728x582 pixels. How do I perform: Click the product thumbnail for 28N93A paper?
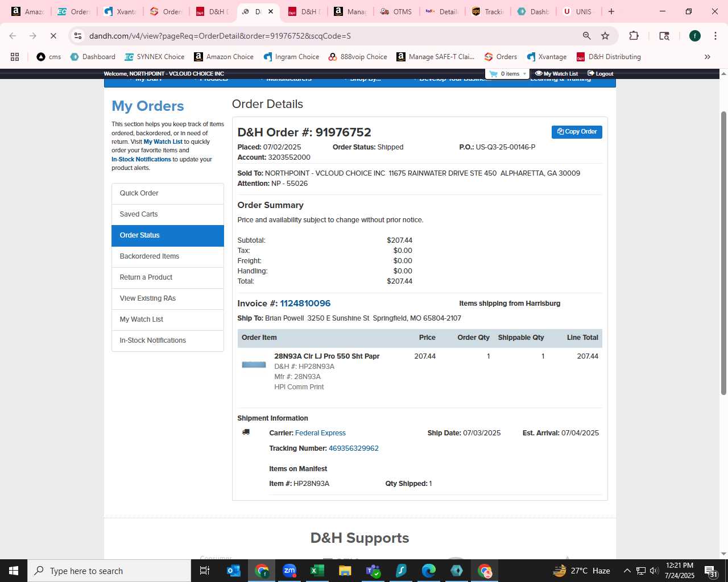click(x=254, y=364)
